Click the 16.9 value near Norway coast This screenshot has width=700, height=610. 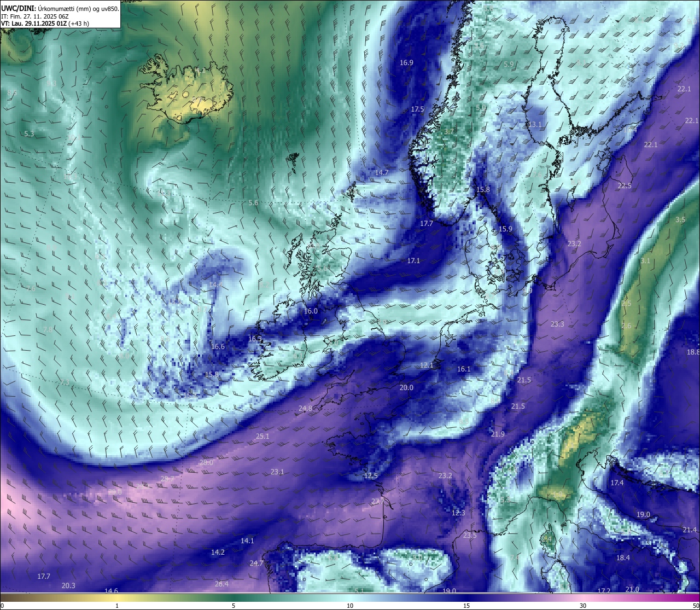pos(406,63)
